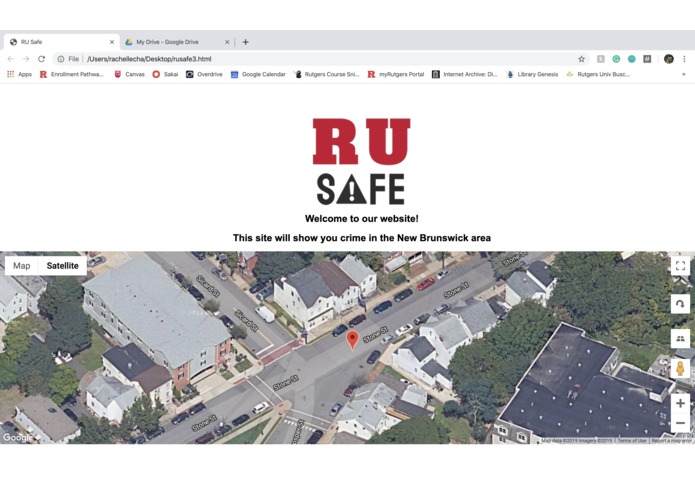This screenshot has height=494, width=695.
Task: Open the Chrome three-dot menu
Action: [x=684, y=59]
